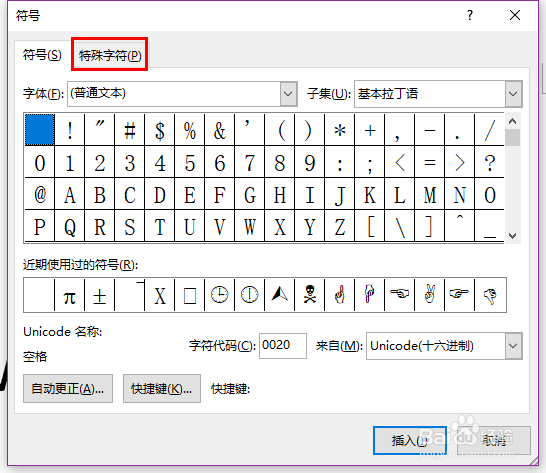Switch to the 特殊字符(P) tab
546x473 pixels.
110,55
